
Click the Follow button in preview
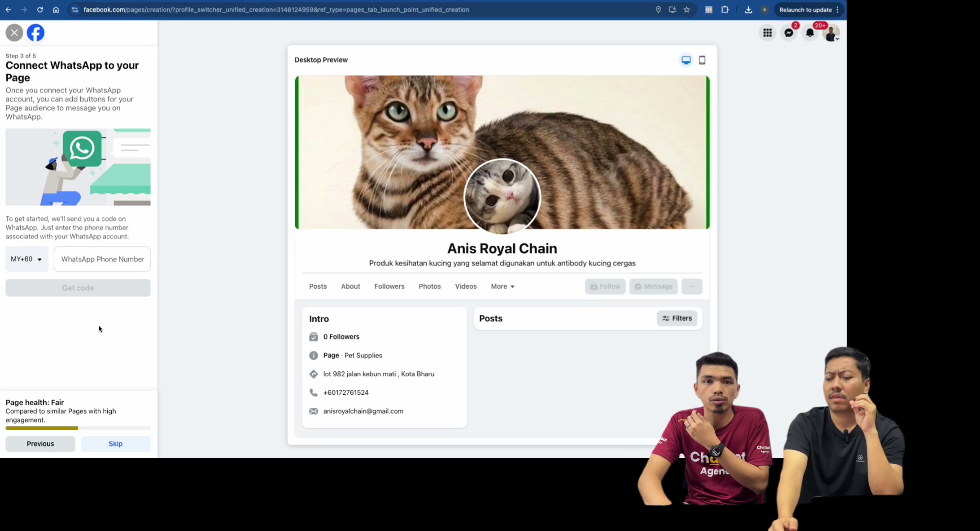[x=605, y=287]
